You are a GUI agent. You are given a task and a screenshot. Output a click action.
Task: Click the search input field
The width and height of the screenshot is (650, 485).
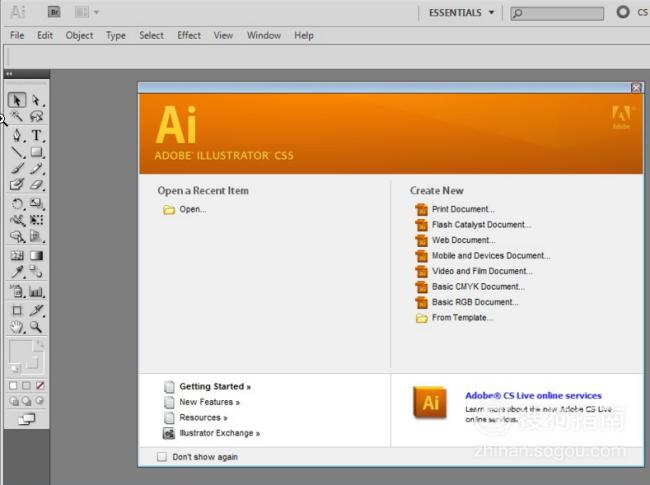click(x=557, y=13)
